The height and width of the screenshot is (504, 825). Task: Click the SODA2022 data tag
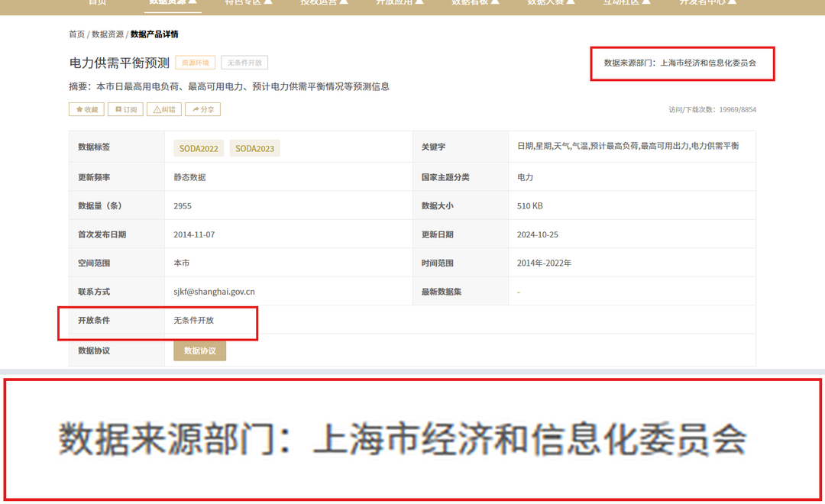tap(199, 148)
